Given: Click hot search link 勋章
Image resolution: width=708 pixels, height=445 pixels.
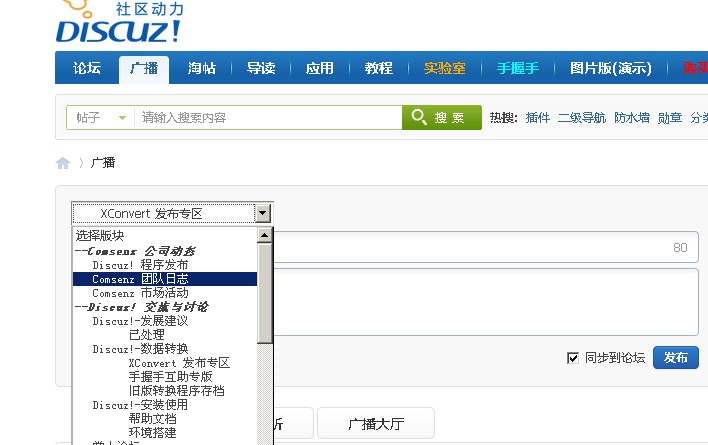Looking at the screenshot, I should [x=670, y=118].
